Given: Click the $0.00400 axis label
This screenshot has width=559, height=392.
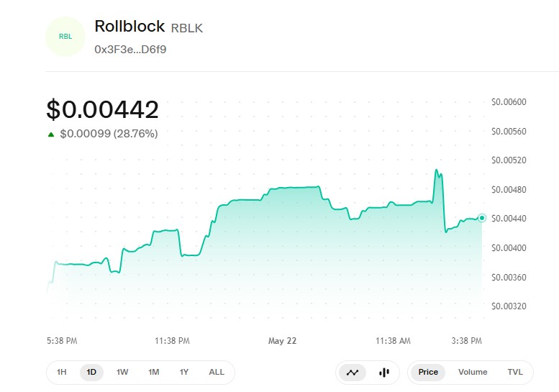Looking at the screenshot, I should 509,248.
